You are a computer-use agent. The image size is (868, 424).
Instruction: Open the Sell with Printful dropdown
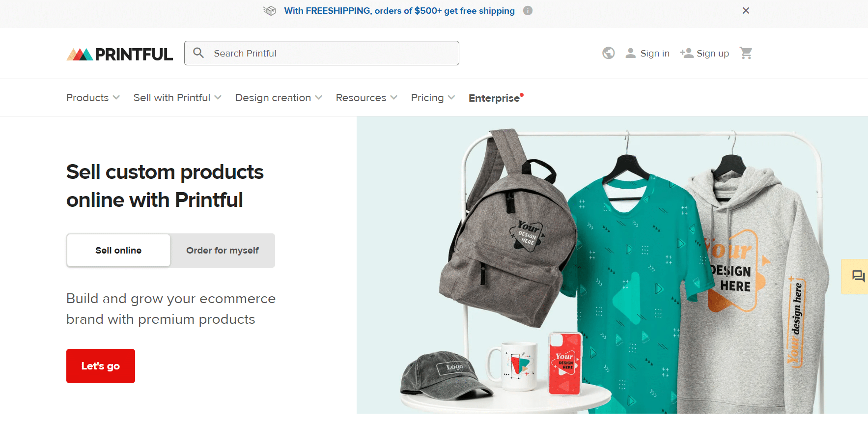point(177,97)
